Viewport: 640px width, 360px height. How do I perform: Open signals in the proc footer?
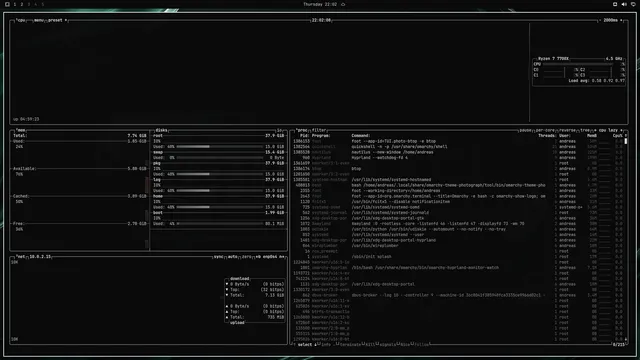coord(388,344)
